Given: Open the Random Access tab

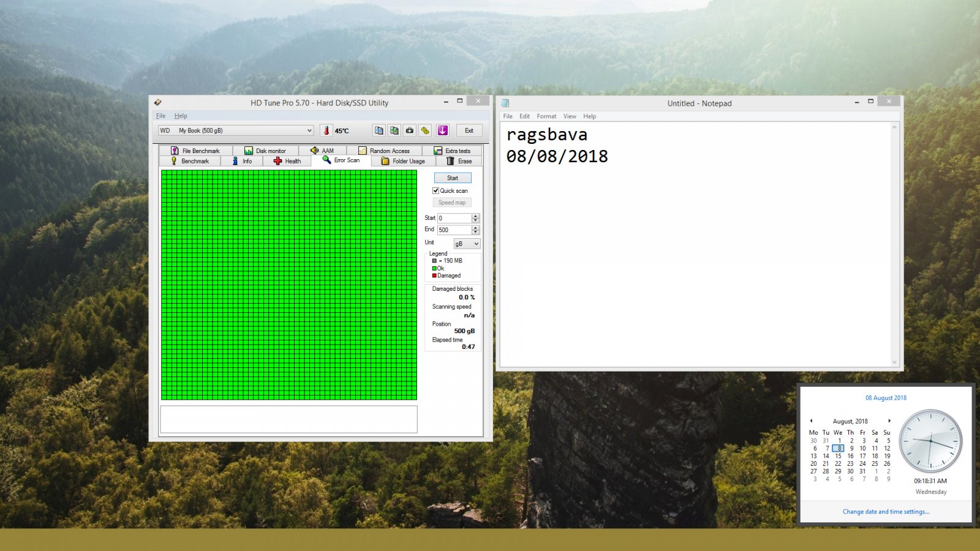Looking at the screenshot, I should pos(384,151).
